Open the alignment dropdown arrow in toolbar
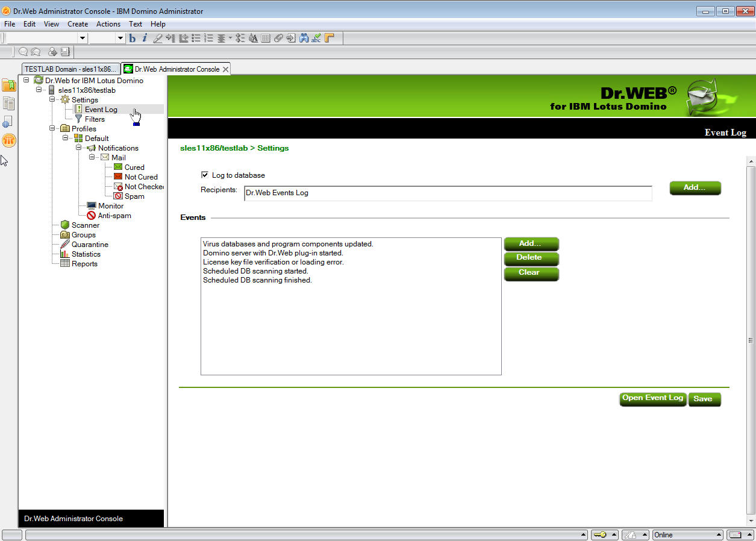This screenshot has height=541, width=756. 230,38
